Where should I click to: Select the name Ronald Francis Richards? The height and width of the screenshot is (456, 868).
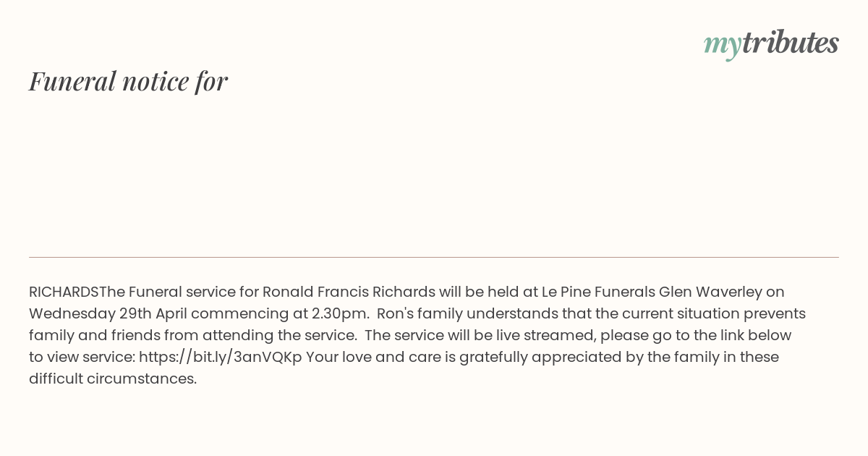click(x=349, y=292)
